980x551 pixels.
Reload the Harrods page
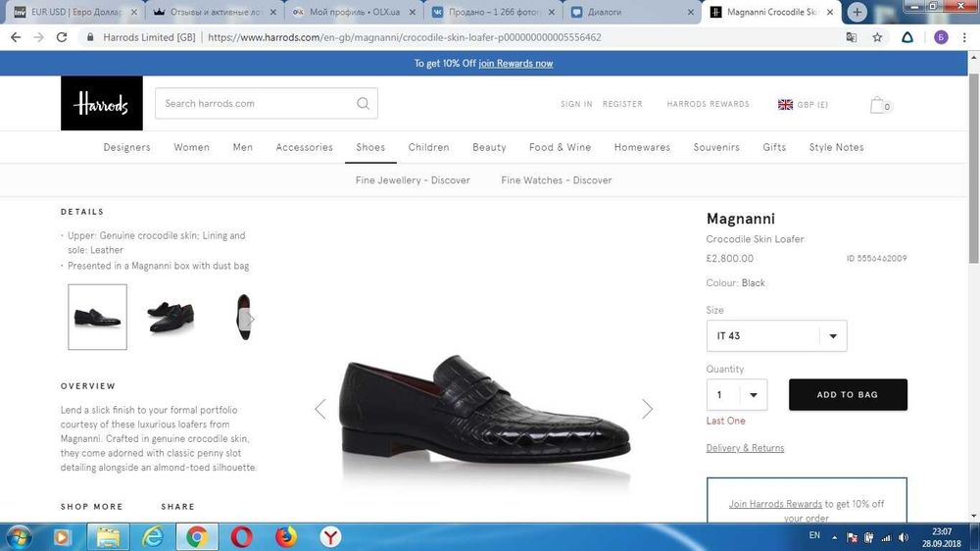[x=61, y=37]
